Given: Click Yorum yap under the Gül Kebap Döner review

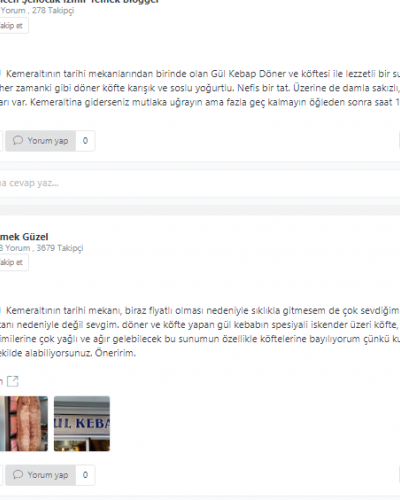Looking at the screenshot, I should coord(40,141).
